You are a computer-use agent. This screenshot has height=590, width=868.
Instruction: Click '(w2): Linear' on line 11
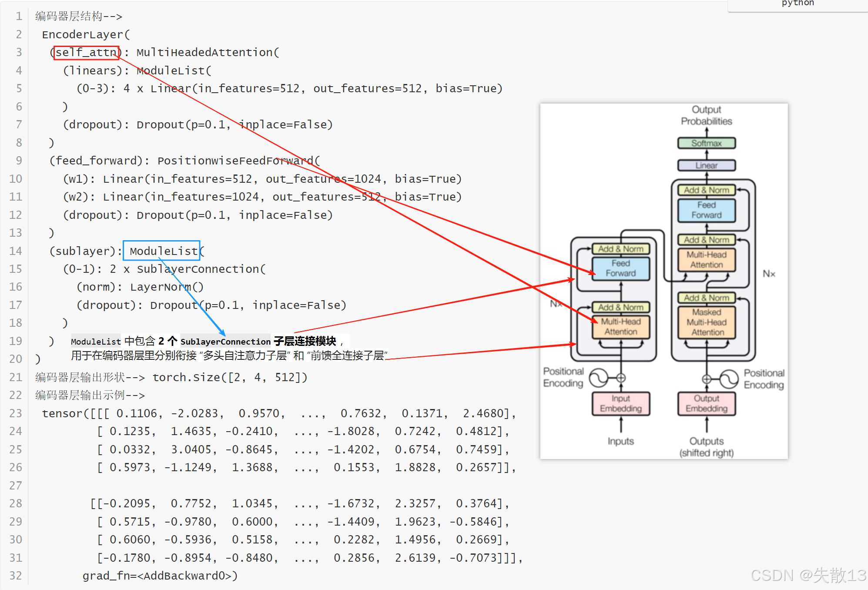click(104, 197)
